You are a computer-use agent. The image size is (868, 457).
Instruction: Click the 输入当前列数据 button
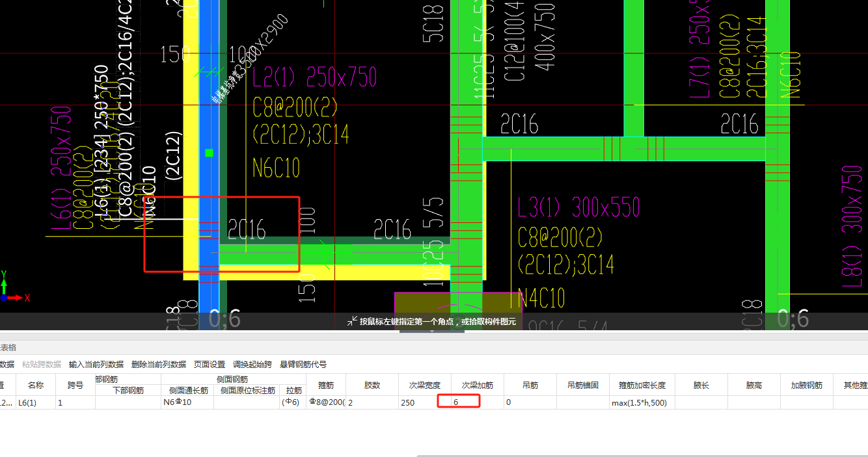(x=96, y=365)
